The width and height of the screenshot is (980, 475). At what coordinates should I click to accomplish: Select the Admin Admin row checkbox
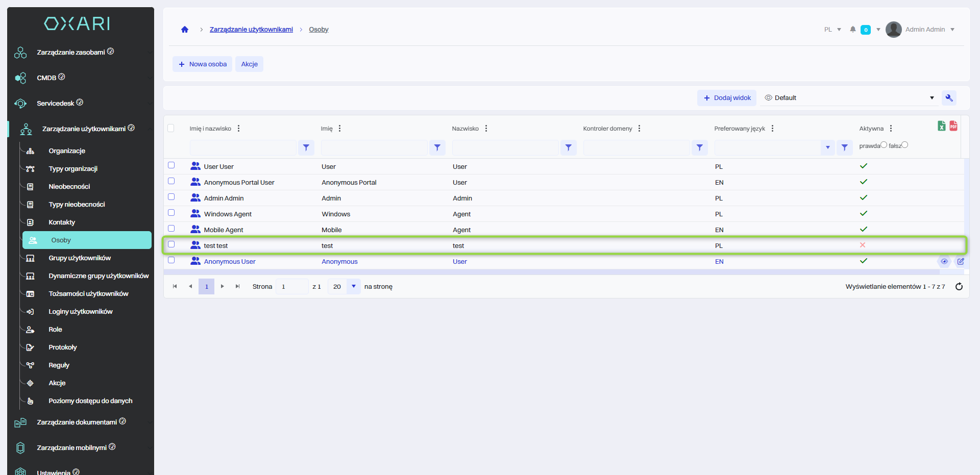171,197
